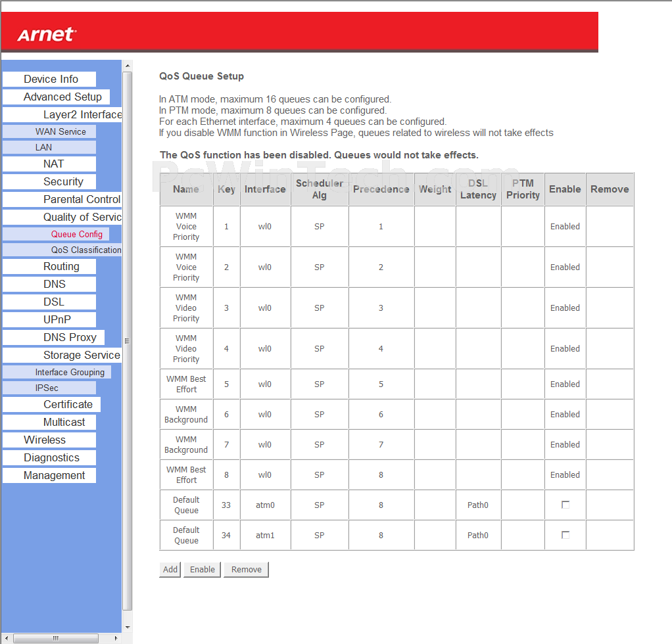Click Path0 in the atm1 row

click(478, 535)
